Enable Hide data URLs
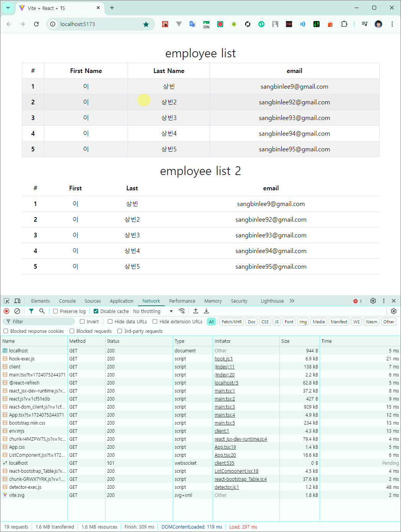401x532 pixels. pyautogui.click(x=110, y=321)
